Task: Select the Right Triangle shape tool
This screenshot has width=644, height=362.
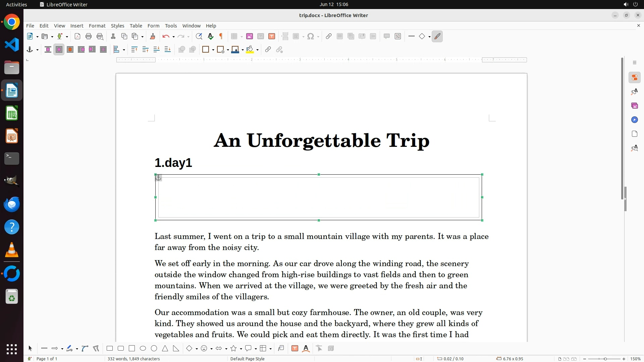Action: (x=176, y=349)
